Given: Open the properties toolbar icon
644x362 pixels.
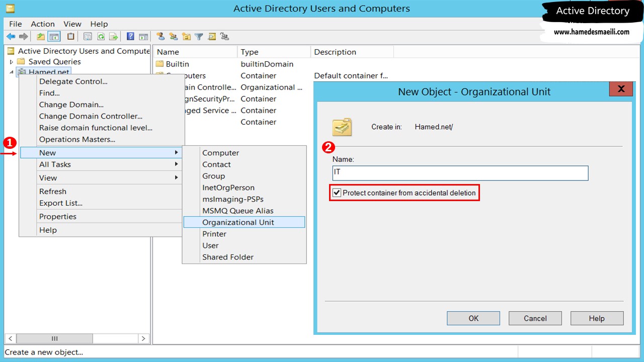Looking at the screenshot, I should point(88,37).
